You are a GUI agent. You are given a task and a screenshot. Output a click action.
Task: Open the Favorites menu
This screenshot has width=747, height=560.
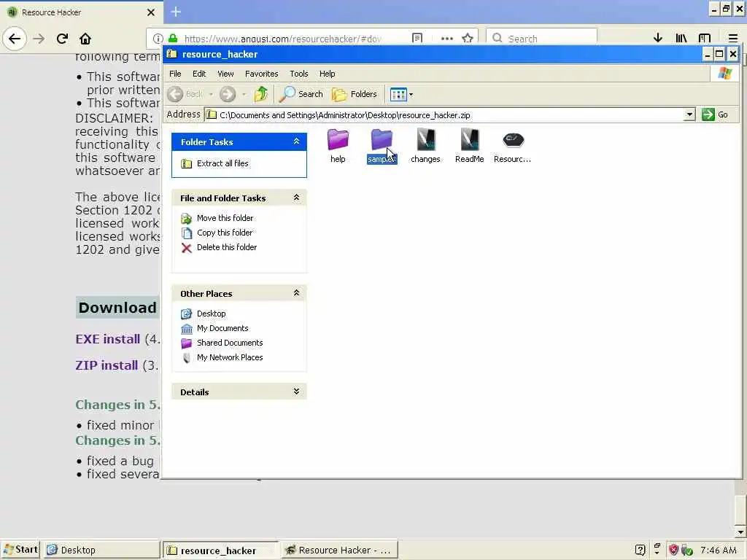(x=262, y=74)
